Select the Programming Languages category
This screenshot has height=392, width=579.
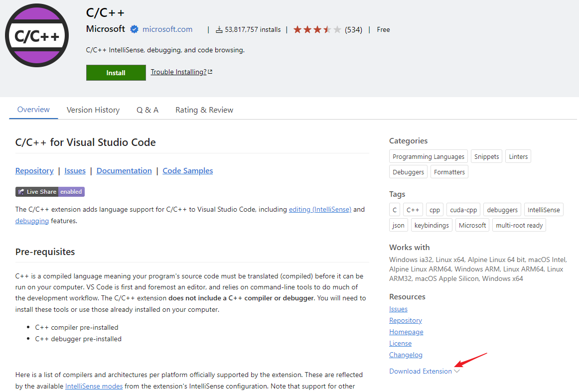pyautogui.click(x=429, y=156)
